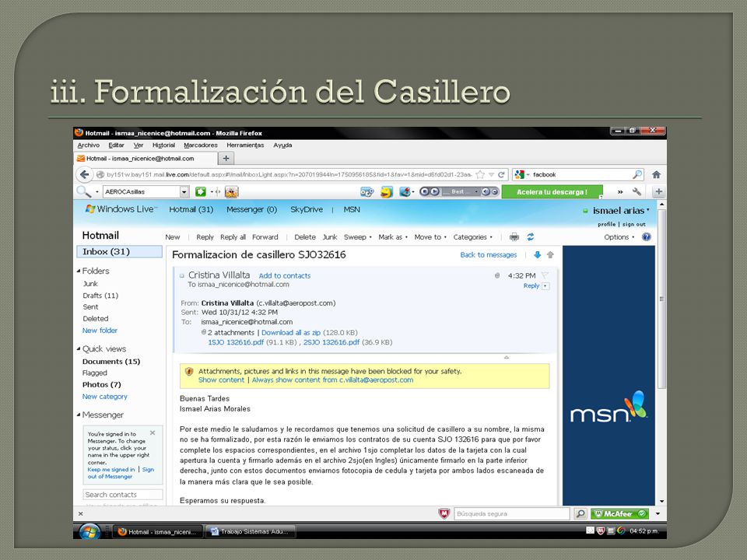Collapse the Messenger section

coord(79,415)
